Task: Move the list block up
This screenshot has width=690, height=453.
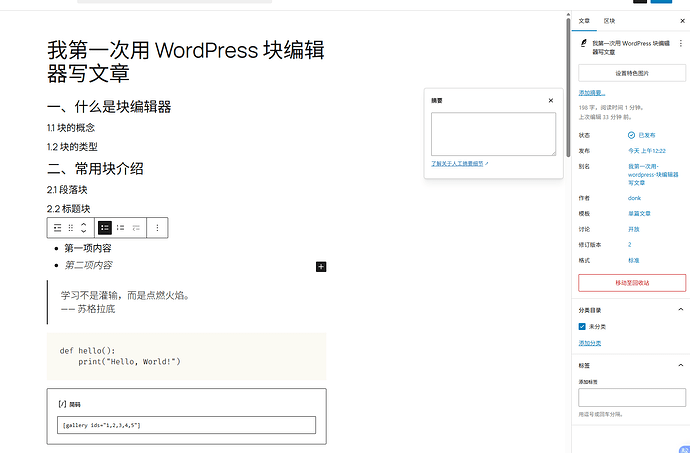Action: [84, 224]
